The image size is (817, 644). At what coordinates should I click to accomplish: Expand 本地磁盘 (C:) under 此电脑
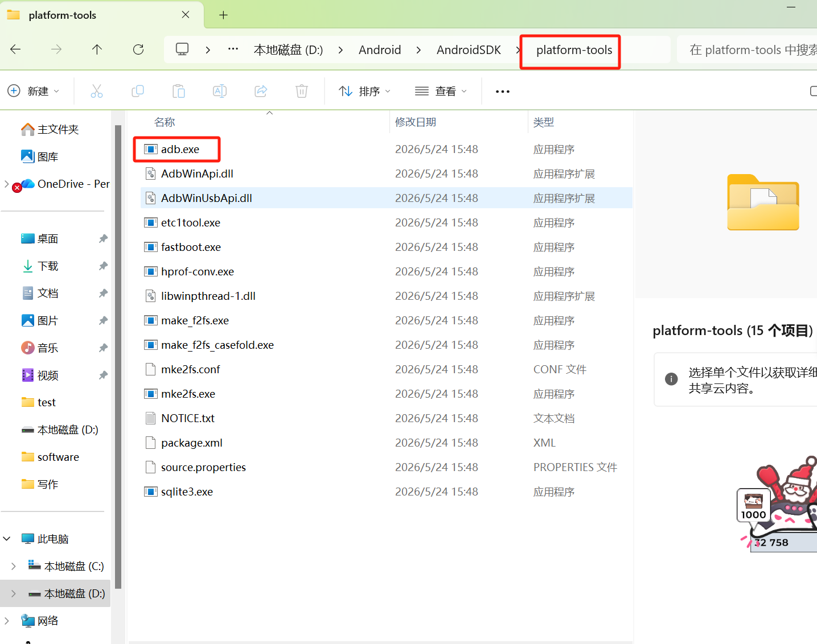[14, 566]
